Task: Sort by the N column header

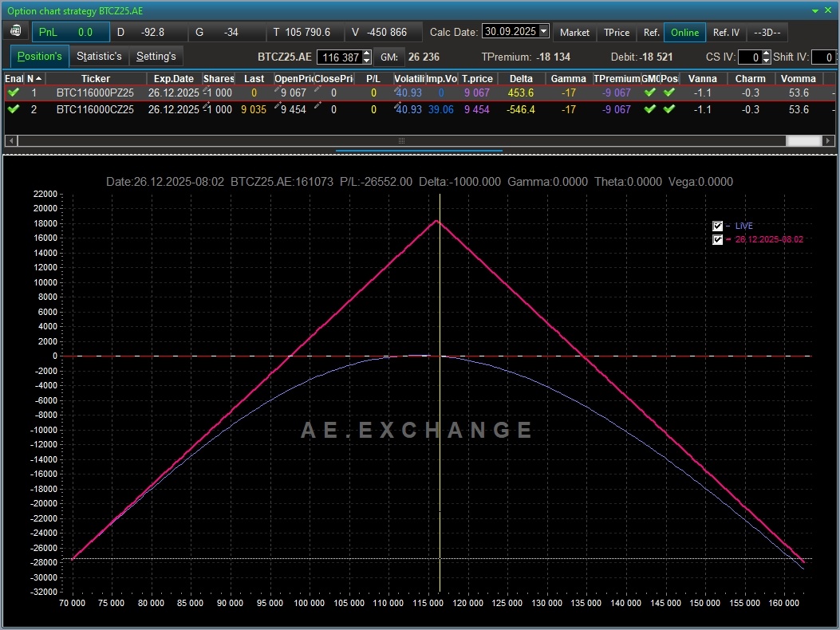Action: [35, 79]
